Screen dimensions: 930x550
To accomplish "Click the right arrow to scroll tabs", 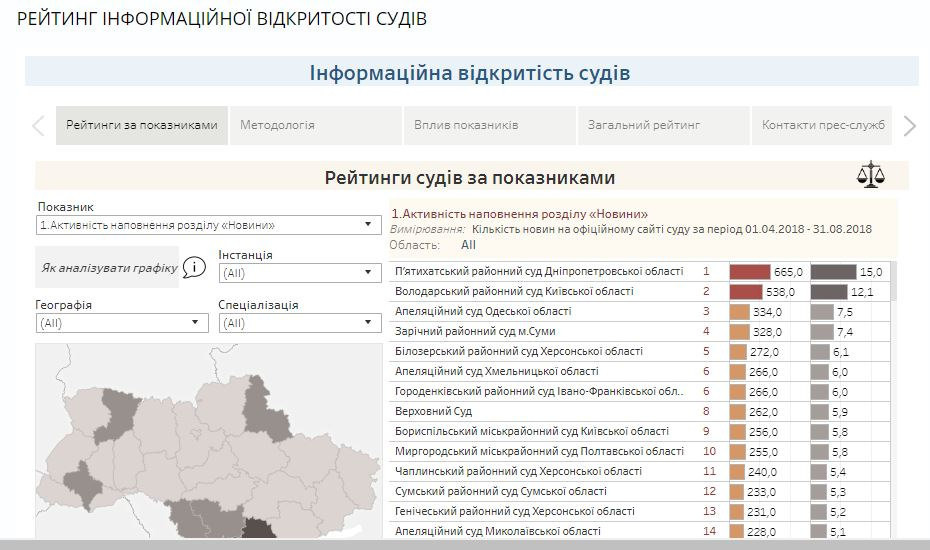I will [909, 126].
